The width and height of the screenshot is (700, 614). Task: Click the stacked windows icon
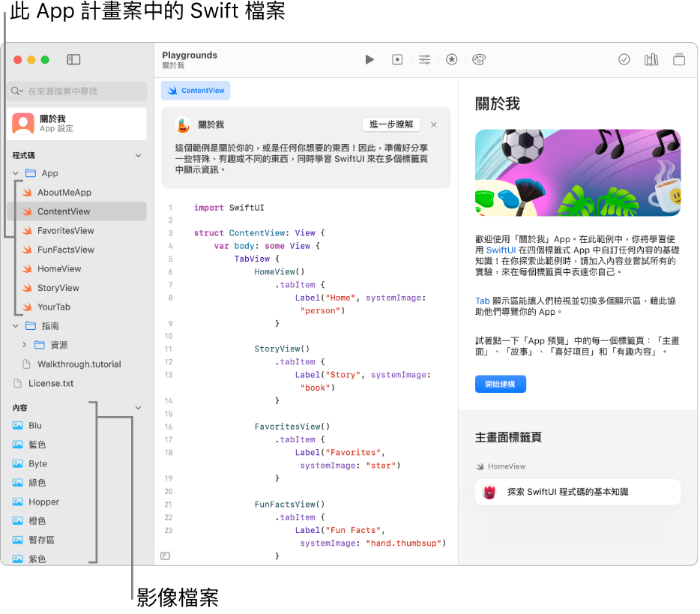pos(678,59)
